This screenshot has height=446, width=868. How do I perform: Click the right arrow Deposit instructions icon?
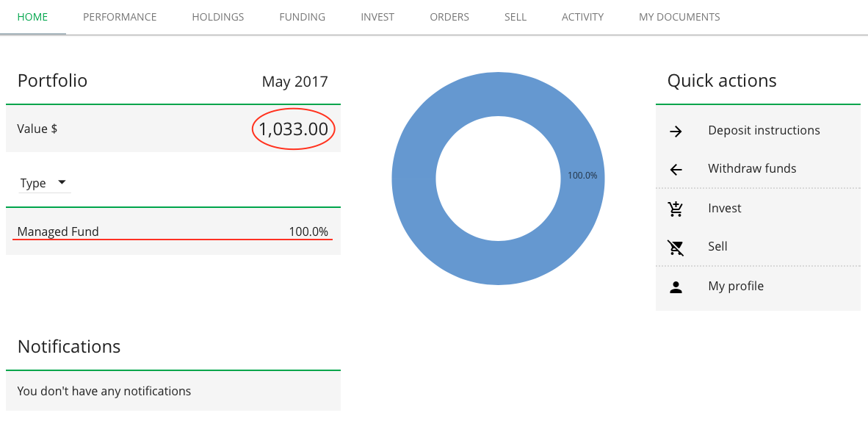coord(676,132)
